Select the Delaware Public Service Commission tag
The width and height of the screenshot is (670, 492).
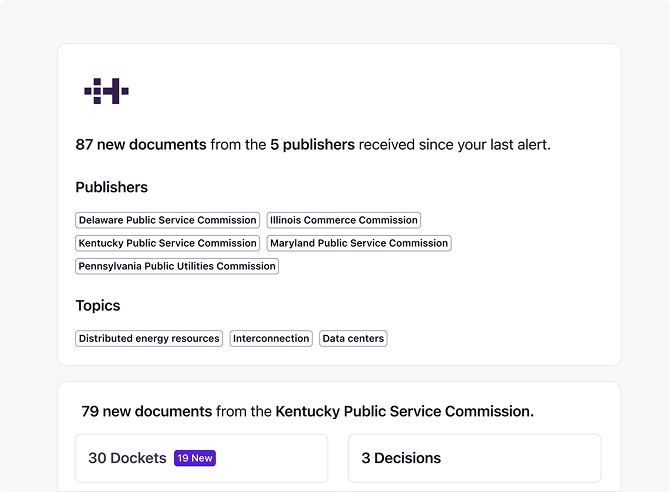click(x=168, y=220)
